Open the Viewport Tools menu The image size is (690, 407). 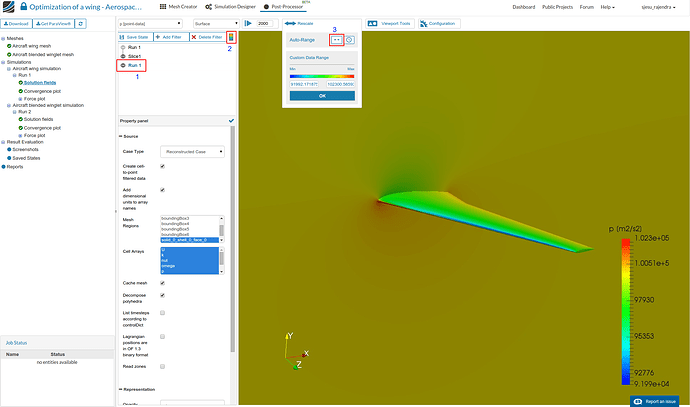click(390, 23)
